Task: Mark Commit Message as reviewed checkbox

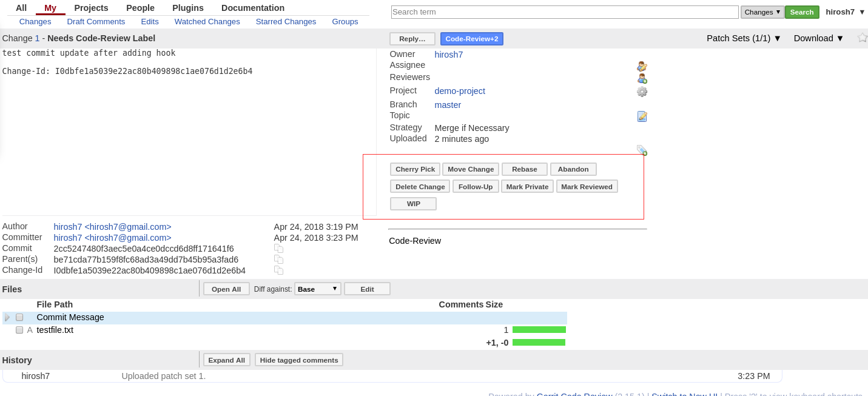Action: tap(19, 317)
